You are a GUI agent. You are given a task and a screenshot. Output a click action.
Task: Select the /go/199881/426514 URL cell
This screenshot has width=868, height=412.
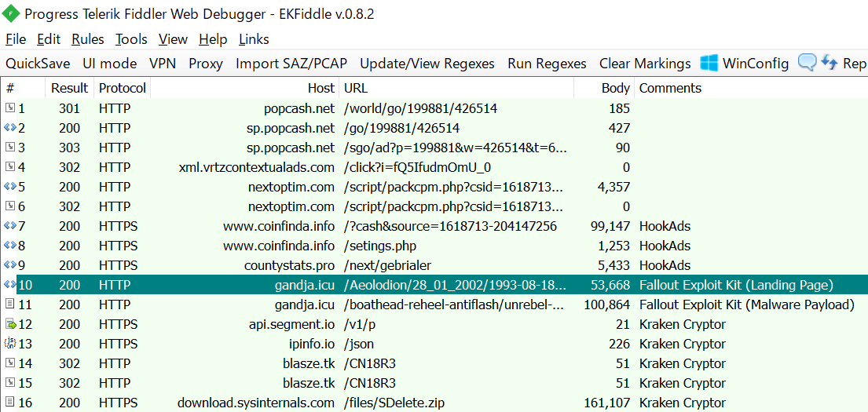pyautogui.click(x=401, y=128)
